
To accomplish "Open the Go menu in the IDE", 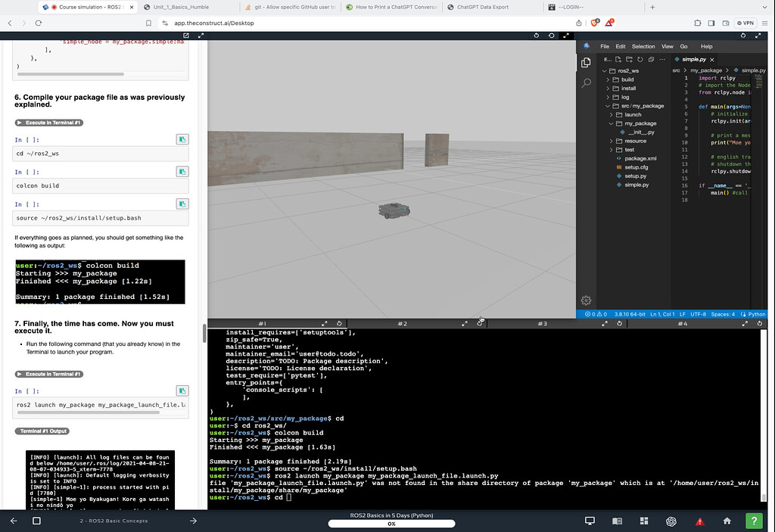I will tap(683, 46).
